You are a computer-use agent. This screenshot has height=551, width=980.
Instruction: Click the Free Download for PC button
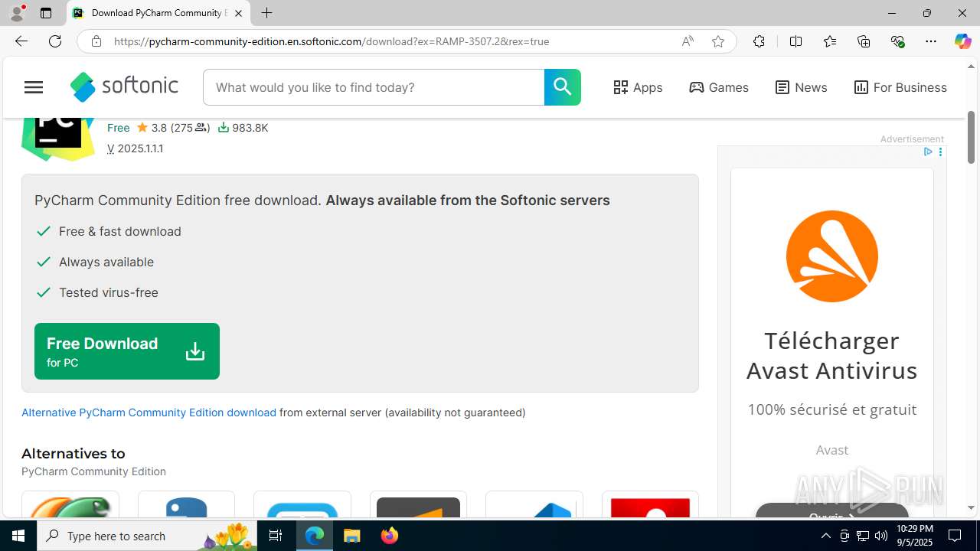tap(127, 351)
